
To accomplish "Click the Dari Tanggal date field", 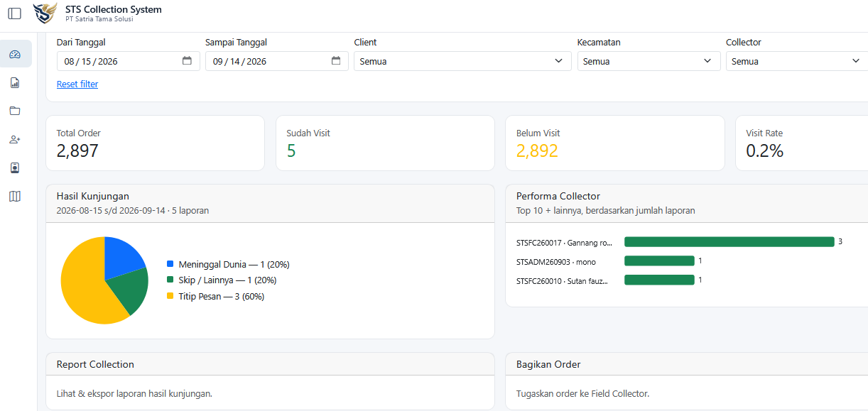I will pyautogui.click(x=129, y=61).
